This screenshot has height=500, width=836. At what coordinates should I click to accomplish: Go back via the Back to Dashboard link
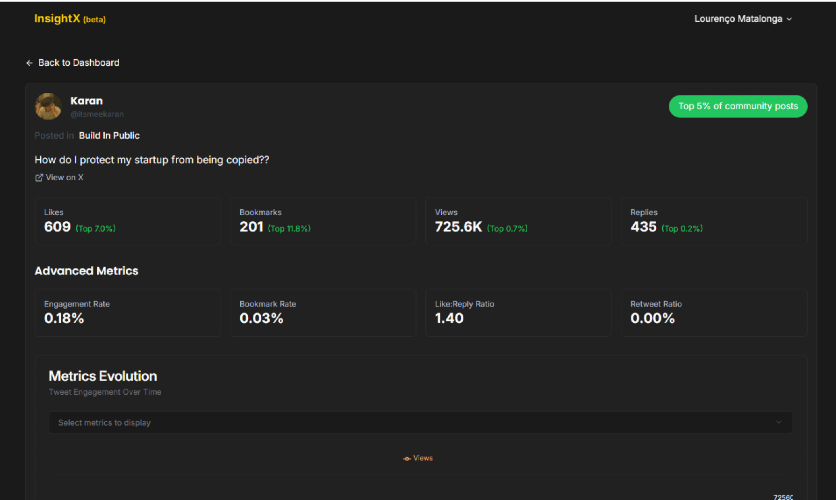coord(73,63)
